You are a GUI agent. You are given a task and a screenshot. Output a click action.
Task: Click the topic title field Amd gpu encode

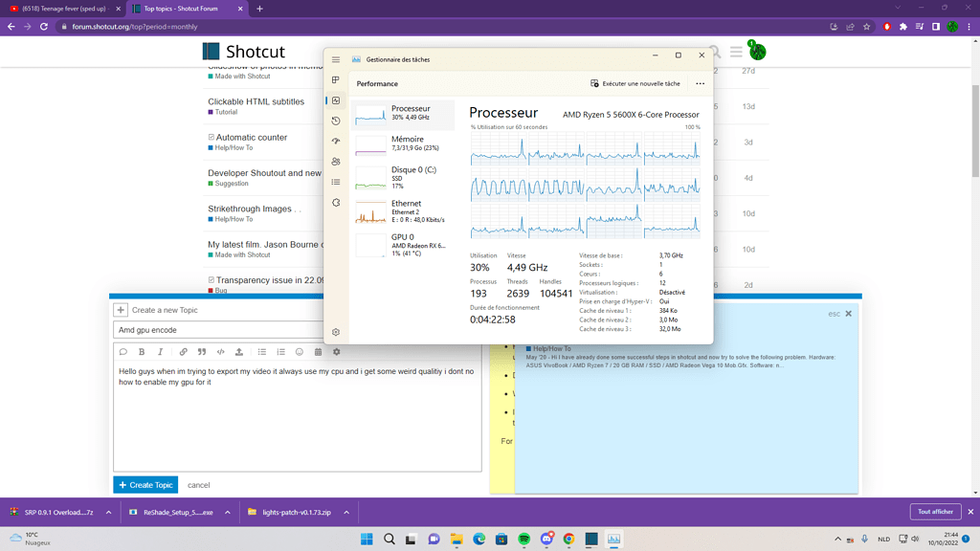(218, 330)
